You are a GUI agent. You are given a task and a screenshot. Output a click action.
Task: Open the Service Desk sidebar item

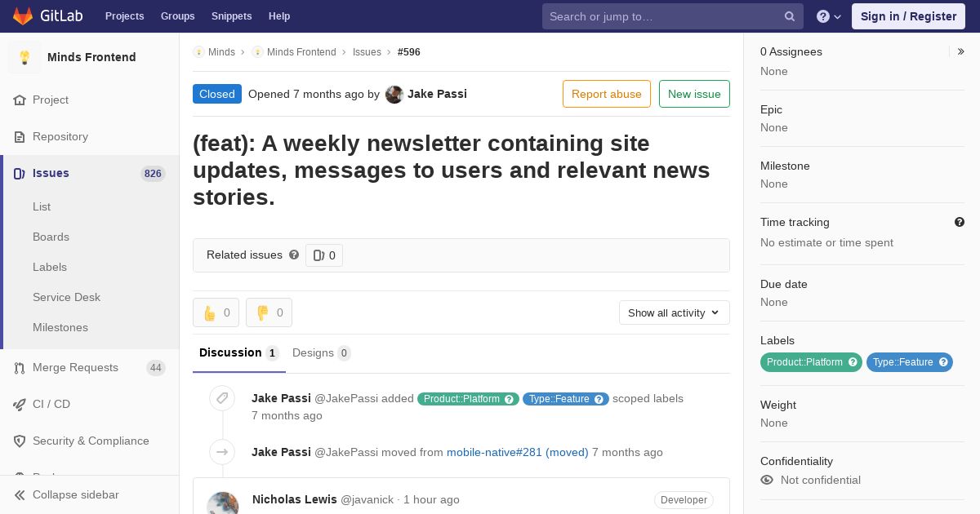[x=66, y=297]
